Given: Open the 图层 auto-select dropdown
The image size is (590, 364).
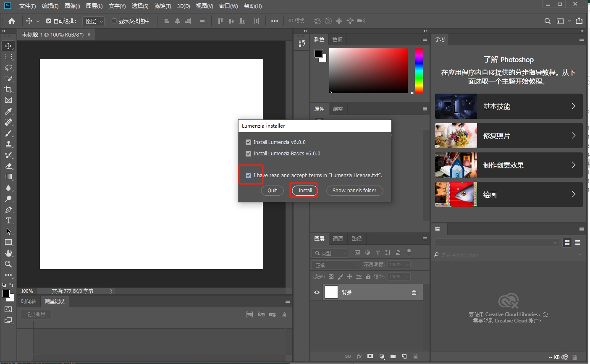Looking at the screenshot, I should coord(94,21).
